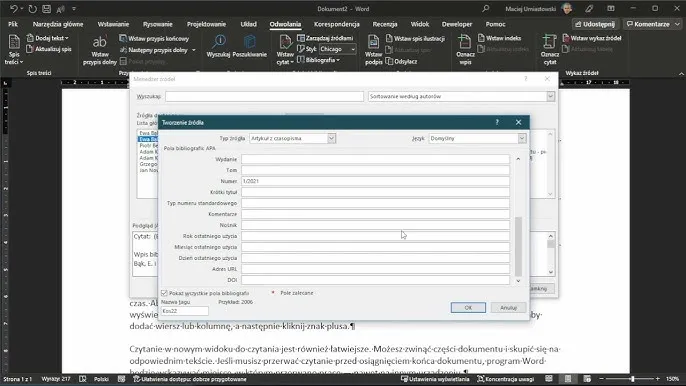Click Koncentracja uwagi focus mode
The height and width of the screenshot is (386, 686).
506,379
